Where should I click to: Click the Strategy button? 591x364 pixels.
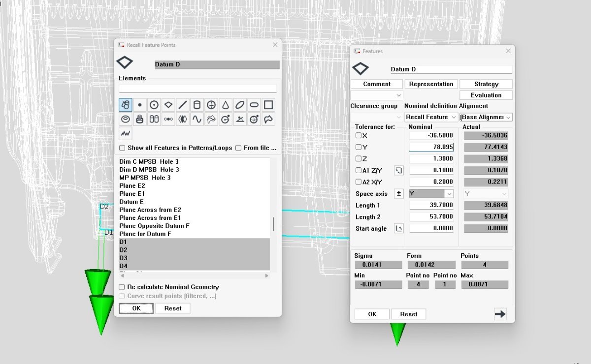(x=486, y=84)
